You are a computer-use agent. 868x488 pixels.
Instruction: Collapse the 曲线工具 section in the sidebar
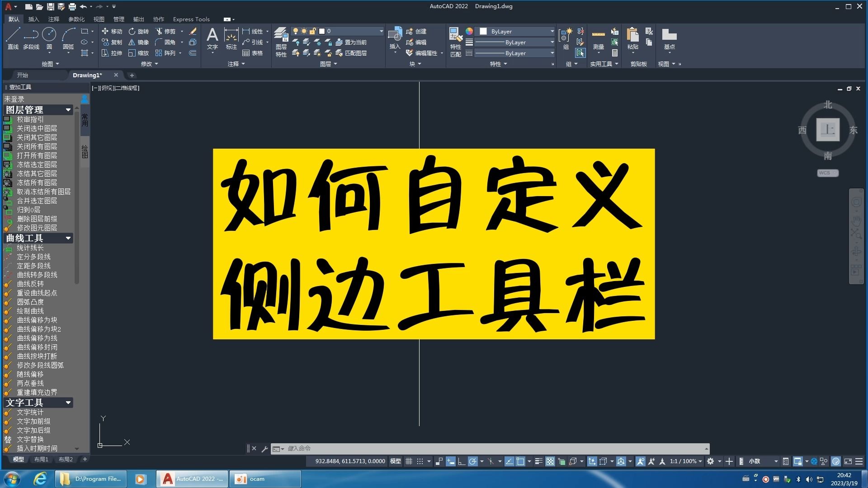(x=68, y=238)
